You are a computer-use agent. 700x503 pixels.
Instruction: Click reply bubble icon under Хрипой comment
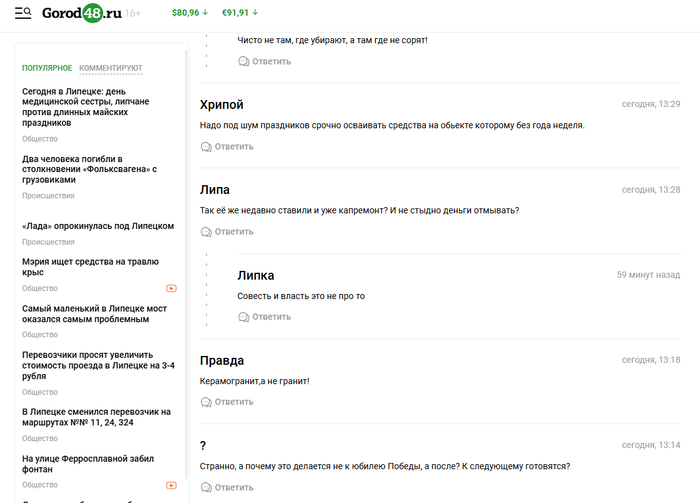206,147
